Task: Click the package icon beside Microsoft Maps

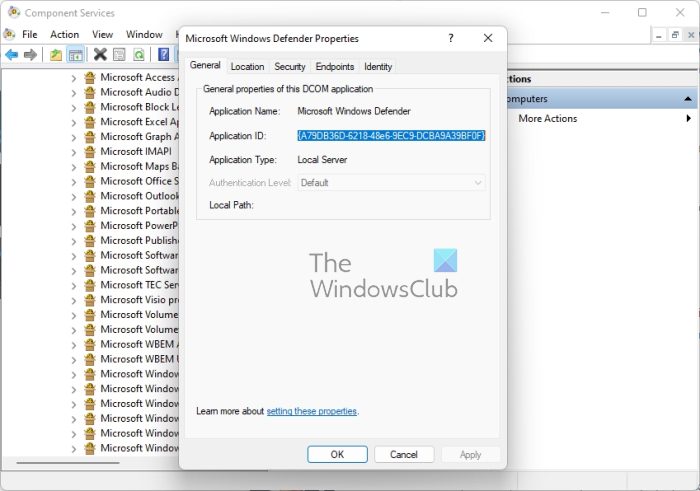Action: (90, 166)
